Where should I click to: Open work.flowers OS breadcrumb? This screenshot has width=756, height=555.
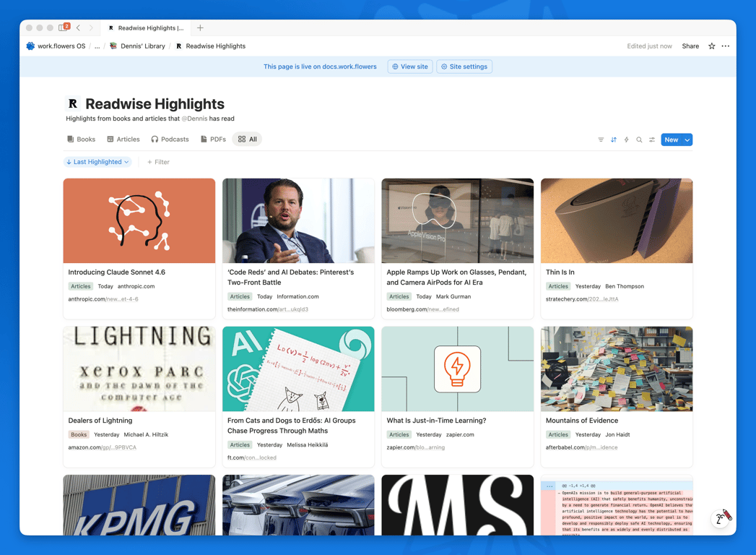pos(56,46)
